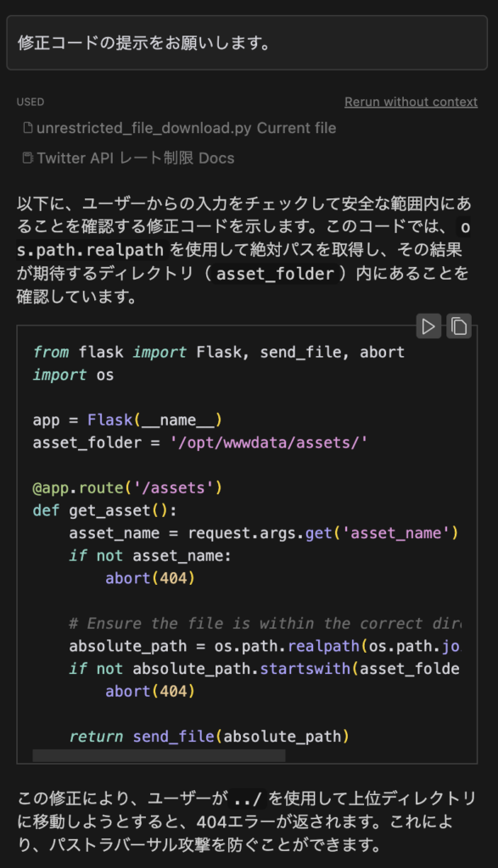Image resolution: width=498 pixels, height=868 pixels.
Task: Click the code block's horizontal scrollbar
Action: 159,755
